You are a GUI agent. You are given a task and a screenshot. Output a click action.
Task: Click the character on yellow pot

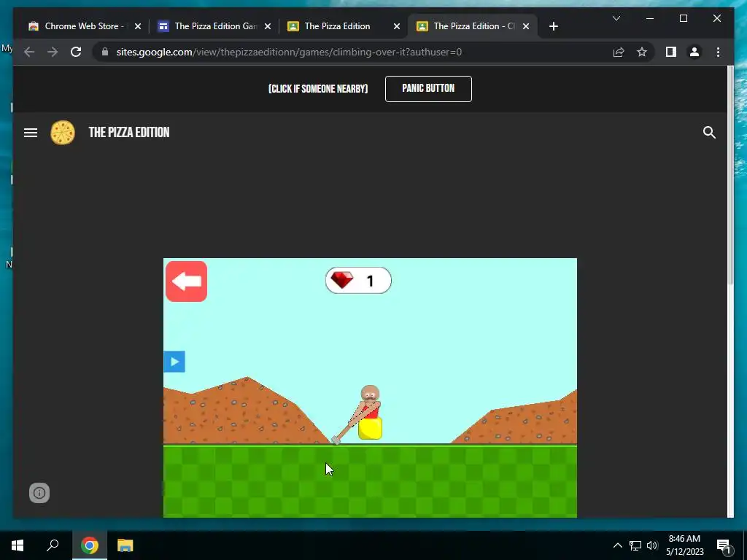point(370,413)
